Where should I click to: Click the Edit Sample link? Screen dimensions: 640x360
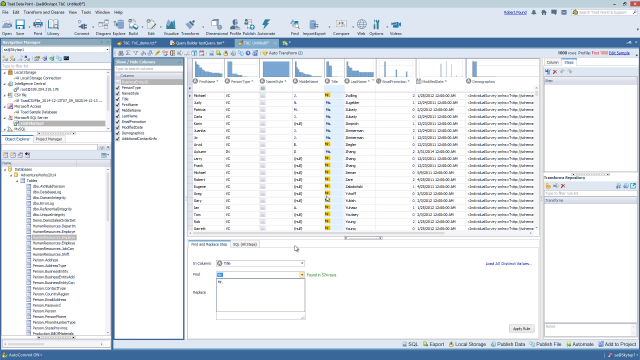tap(619, 53)
